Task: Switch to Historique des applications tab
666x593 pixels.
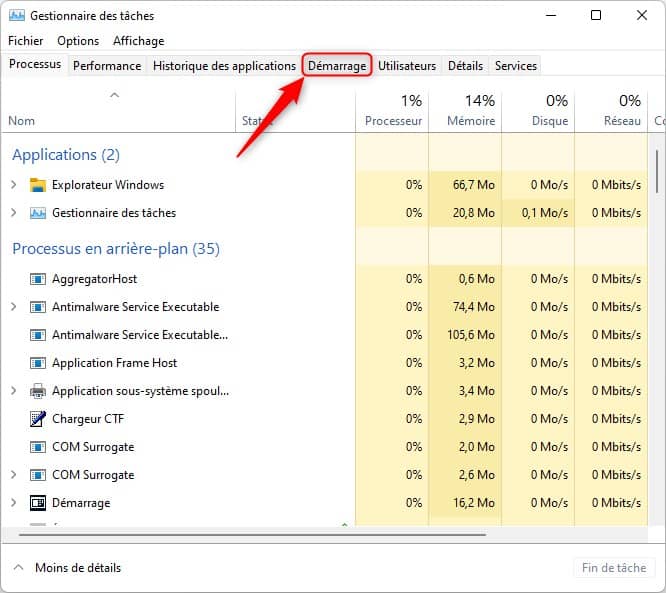Action: 224,66
